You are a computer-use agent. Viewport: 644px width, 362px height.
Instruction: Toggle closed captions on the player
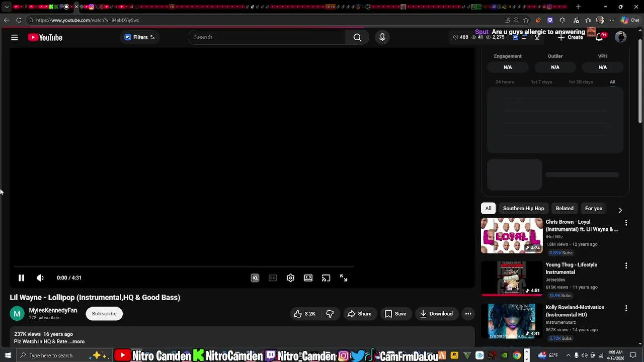coord(273,278)
